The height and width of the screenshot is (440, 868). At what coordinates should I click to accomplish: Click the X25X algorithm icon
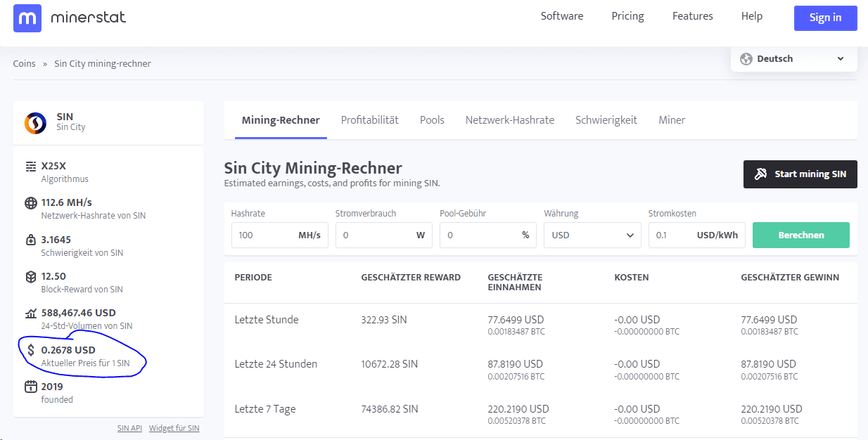click(x=30, y=167)
